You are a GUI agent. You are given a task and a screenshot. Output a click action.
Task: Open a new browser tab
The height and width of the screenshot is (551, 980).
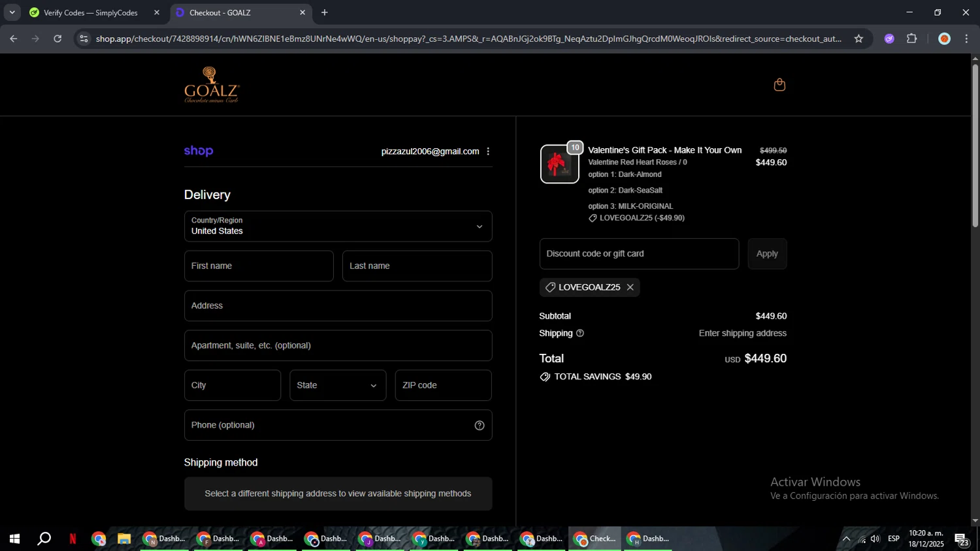[325, 12]
